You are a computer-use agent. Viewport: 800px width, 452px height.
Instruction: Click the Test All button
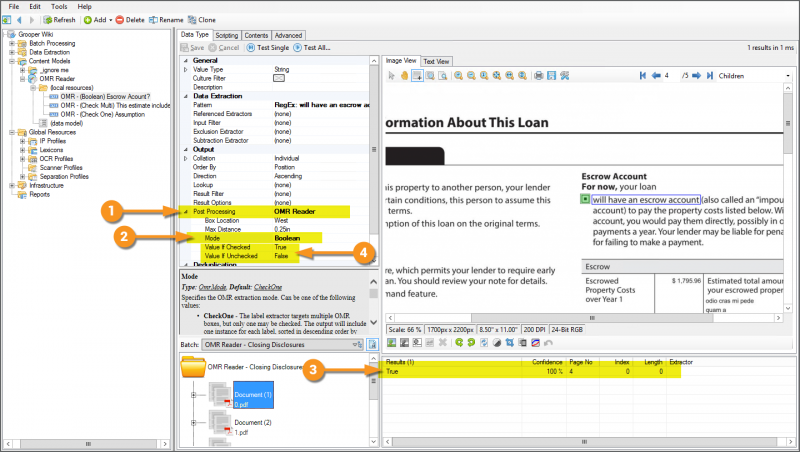click(312, 47)
